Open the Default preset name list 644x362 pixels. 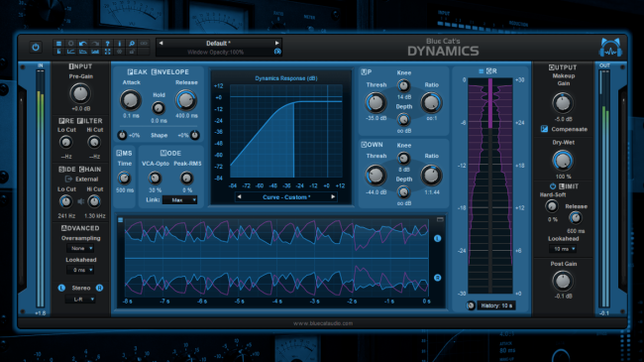[x=219, y=43]
